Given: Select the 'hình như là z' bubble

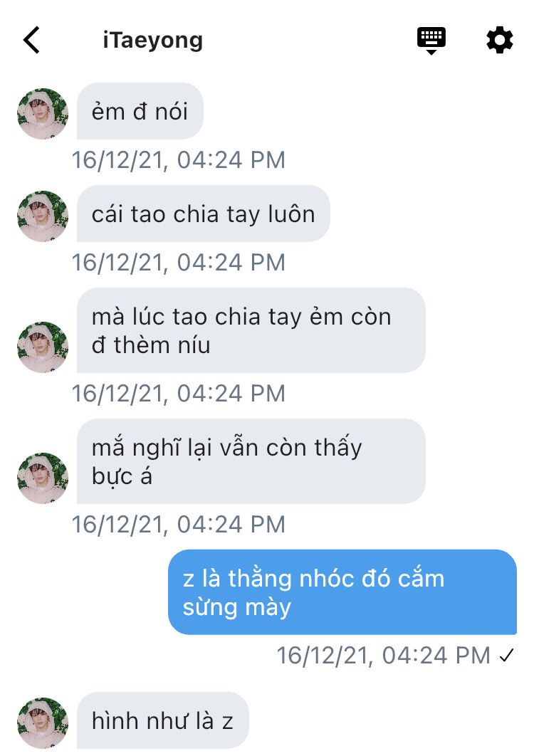Looking at the screenshot, I should pos(162,721).
